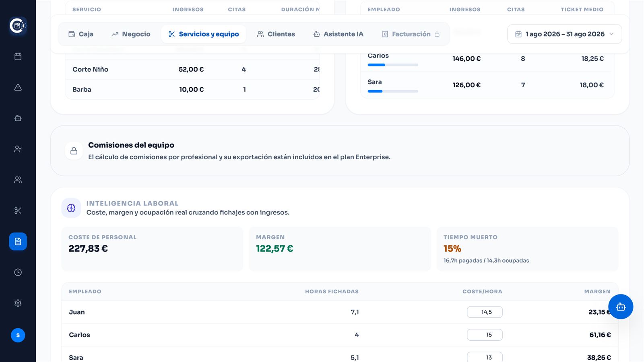This screenshot has height=362, width=644.
Task: Open the user-check icon in sidebar
Action: click(x=18, y=149)
